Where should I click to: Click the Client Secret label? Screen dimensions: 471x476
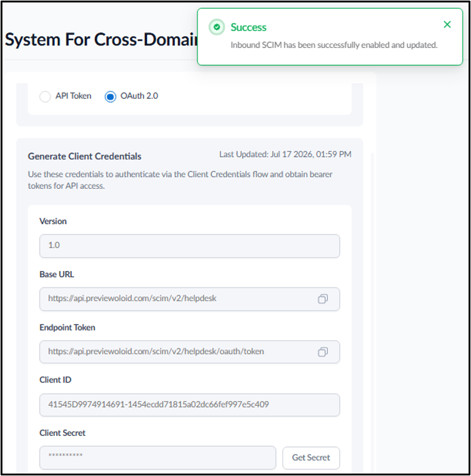coord(63,433)
